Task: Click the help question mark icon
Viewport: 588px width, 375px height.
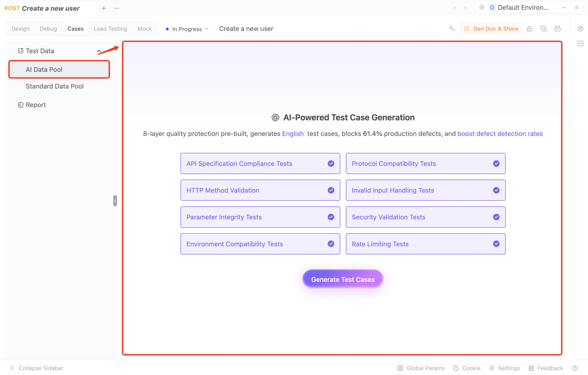Action: point(575,368)
